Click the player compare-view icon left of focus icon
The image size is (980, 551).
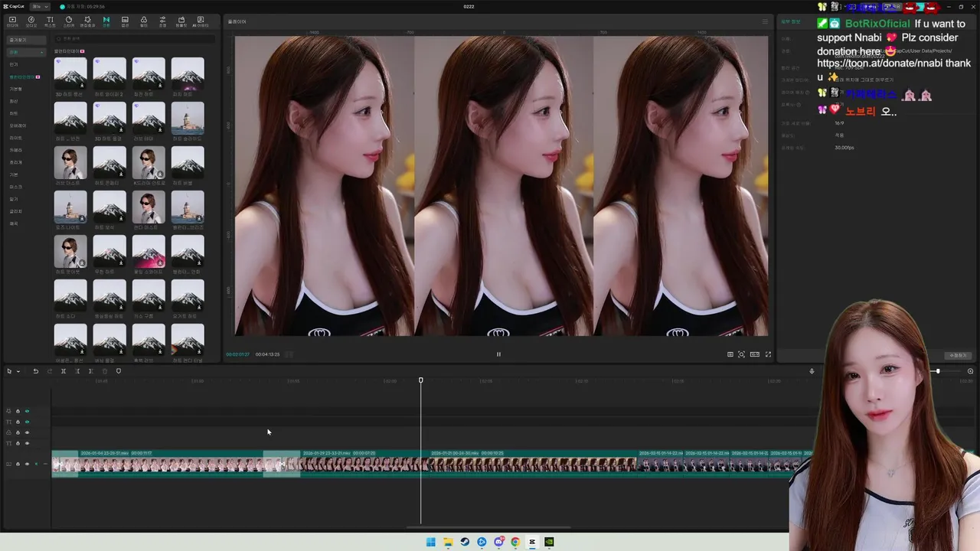pyautogui.click(x=730, y=354)
